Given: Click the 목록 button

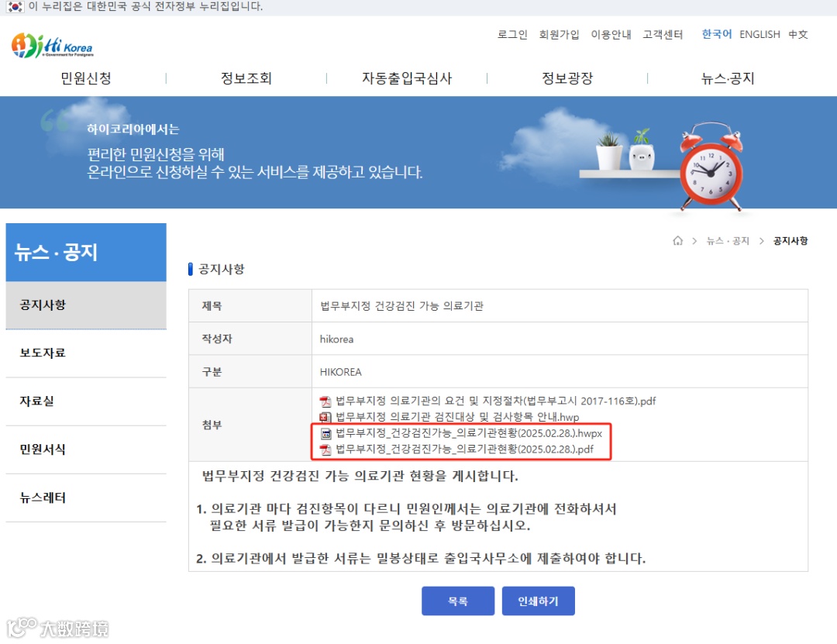Looking at the screenshot, I should [x=458, y=601].
